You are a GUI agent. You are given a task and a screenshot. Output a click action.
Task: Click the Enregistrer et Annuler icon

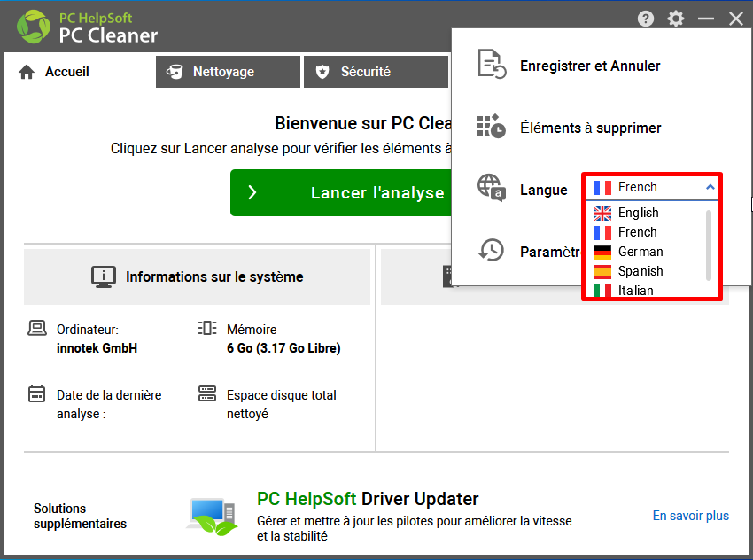pyautogui.click(x=491, y=66)
